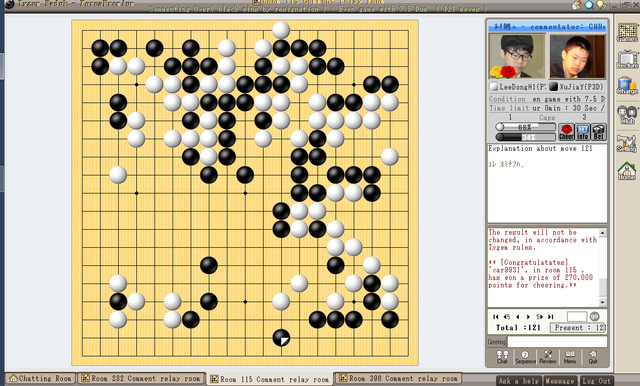Viewport: 640px width, 386px height.
Task: Switch to Chatting Room tab
Action: click(x=40, y=378)
